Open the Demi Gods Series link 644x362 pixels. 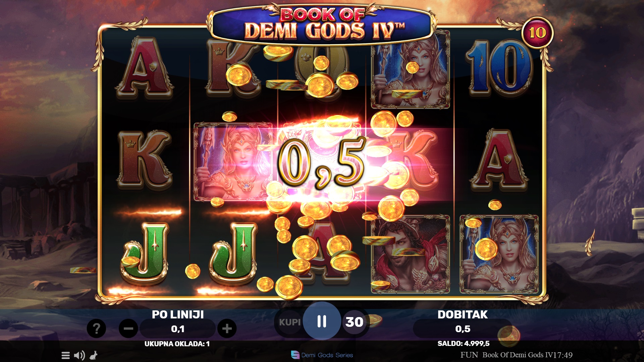(322, 355)
